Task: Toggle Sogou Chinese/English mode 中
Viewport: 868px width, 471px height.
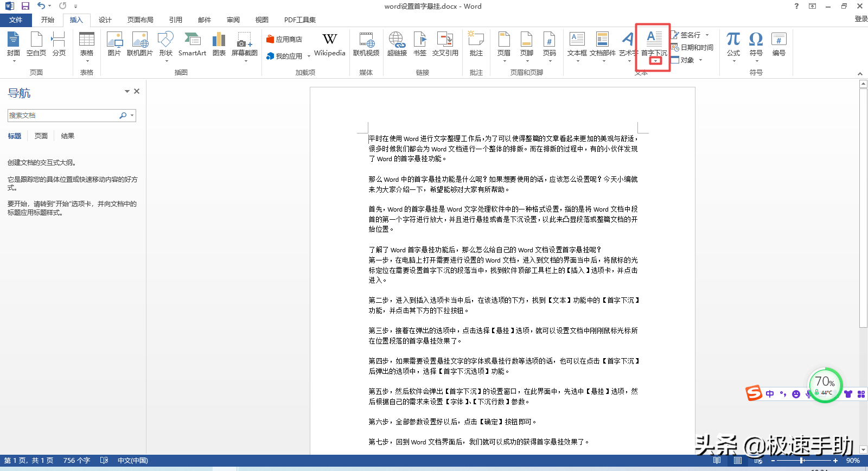Action: (770, 394)
